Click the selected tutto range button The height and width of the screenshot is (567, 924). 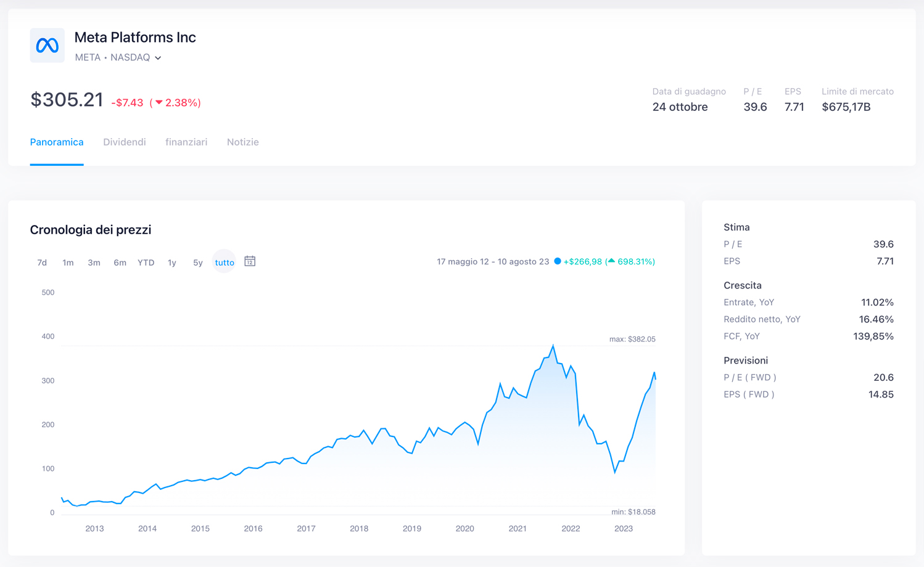click(225, 263)
